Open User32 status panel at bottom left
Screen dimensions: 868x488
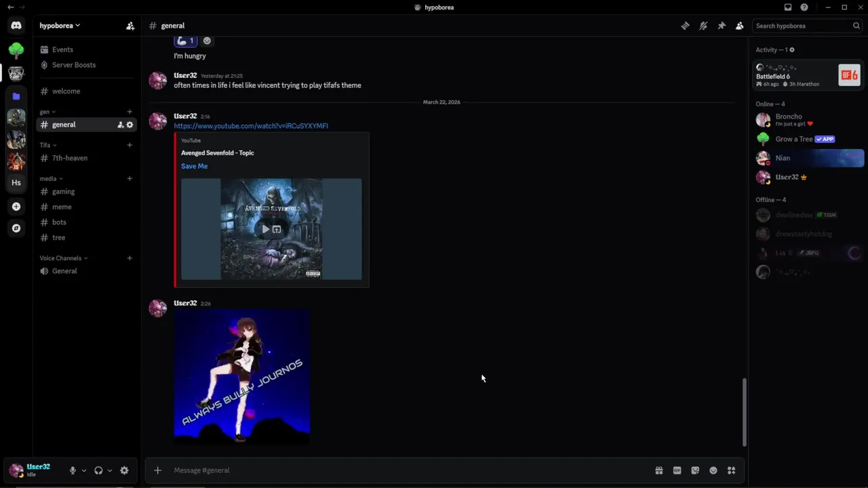click(x=37, y=470)
